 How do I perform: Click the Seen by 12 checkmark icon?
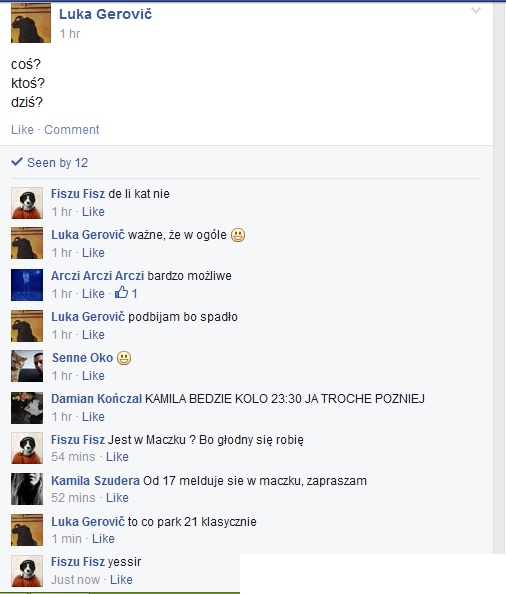[17, 162]
